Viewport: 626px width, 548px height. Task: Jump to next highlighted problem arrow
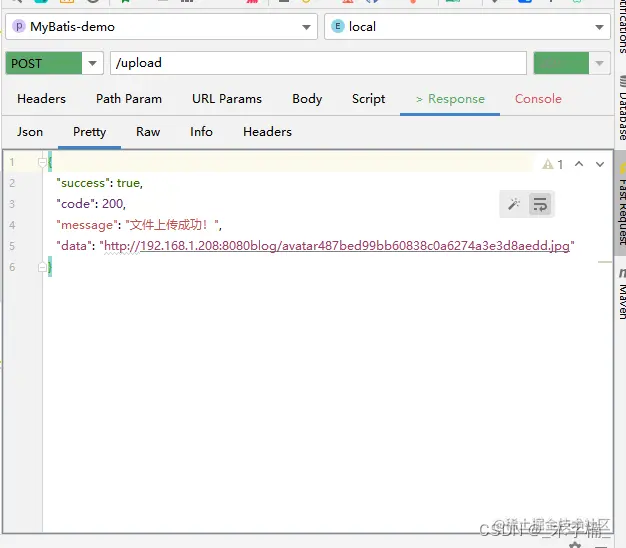point(600,164)
